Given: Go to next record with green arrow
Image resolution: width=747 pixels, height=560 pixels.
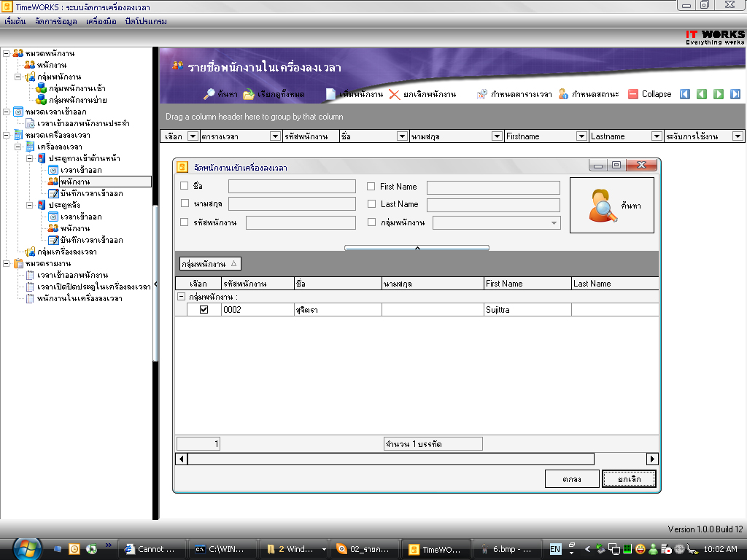Looking at the screenshot, I should point(719,94).
